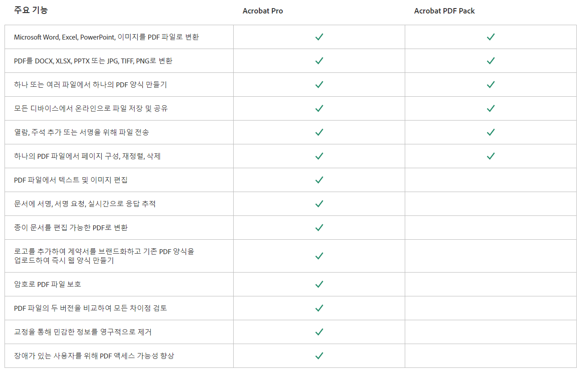Click Acrobat Pro checkmark for 암호로 PDF 파일 보호
The width and height of the screenshot is (588, 376).
[319, 284]
